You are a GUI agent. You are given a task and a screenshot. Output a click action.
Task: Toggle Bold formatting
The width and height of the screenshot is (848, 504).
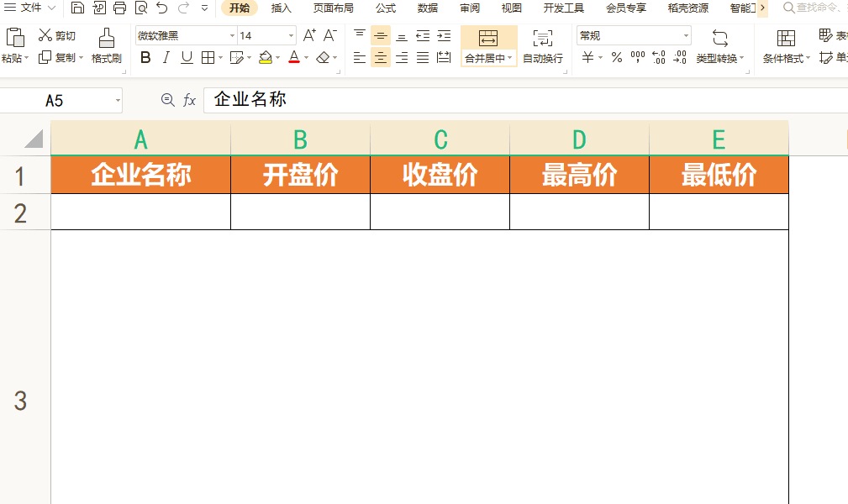(x=145, y=57)
